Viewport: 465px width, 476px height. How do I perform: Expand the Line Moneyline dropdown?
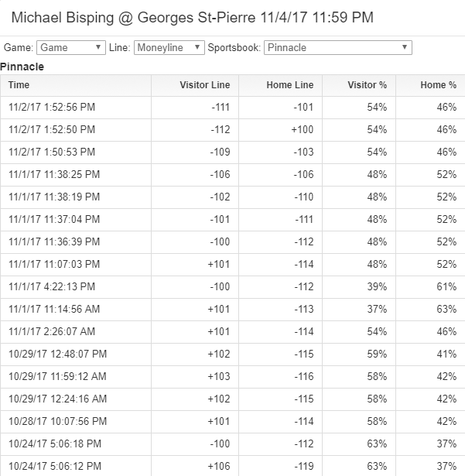point(169,48)
